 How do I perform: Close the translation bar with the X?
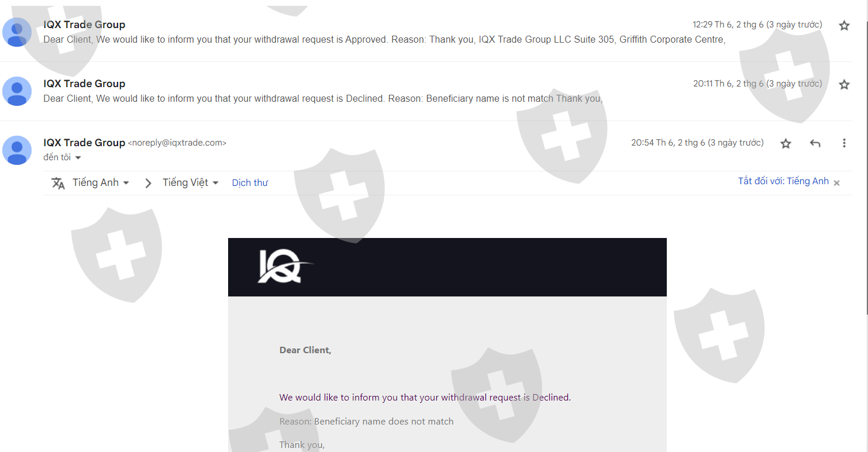(x=836, y=182)
